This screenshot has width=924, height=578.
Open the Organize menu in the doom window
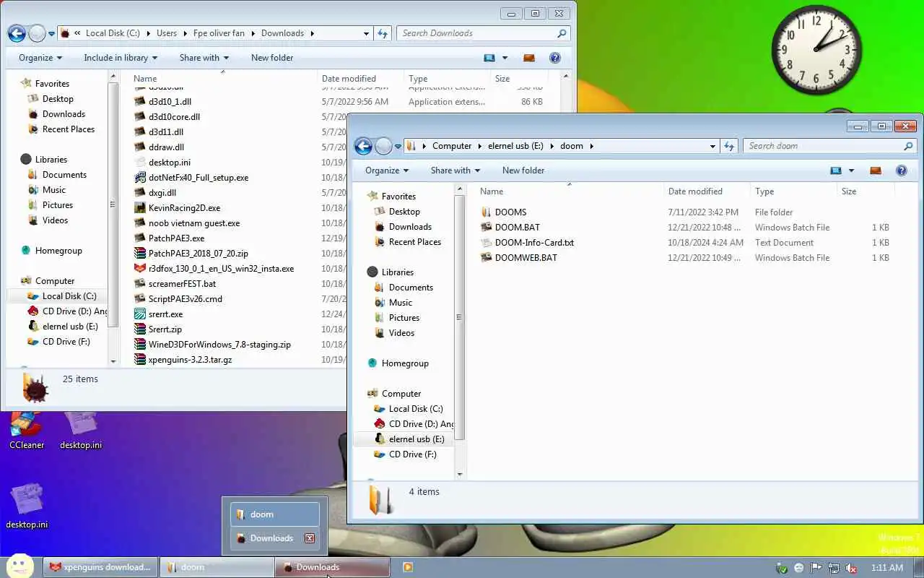(x=387, y=171)
